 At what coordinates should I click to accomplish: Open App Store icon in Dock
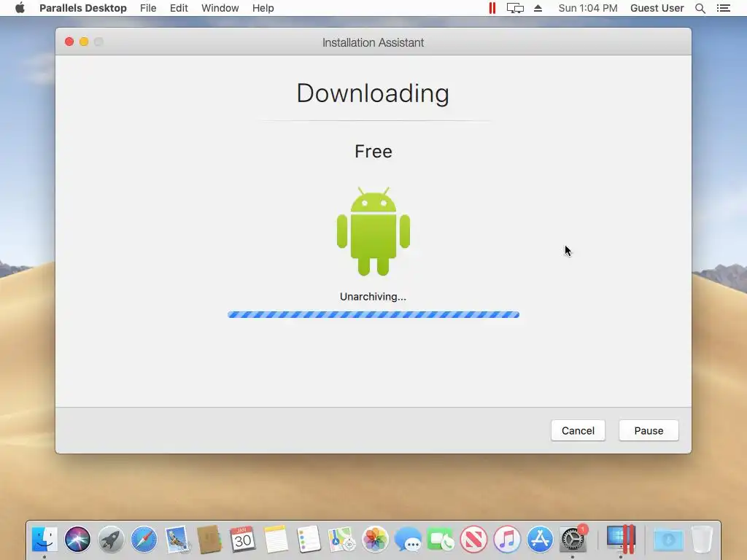coord(540,539)
